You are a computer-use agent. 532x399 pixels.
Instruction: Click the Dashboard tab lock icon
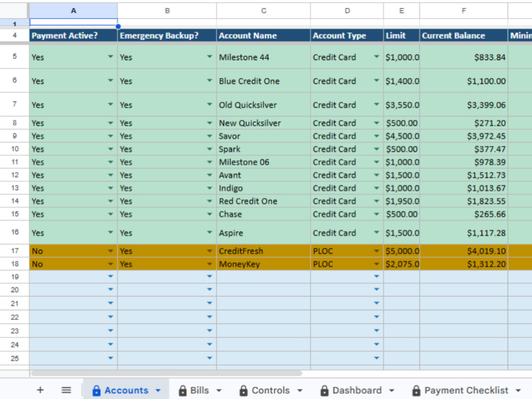point(325,390)
